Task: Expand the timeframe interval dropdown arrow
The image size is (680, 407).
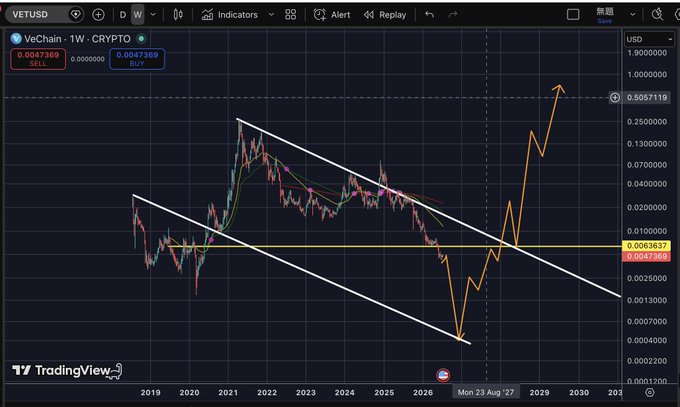Action: [x=153, y=15]
